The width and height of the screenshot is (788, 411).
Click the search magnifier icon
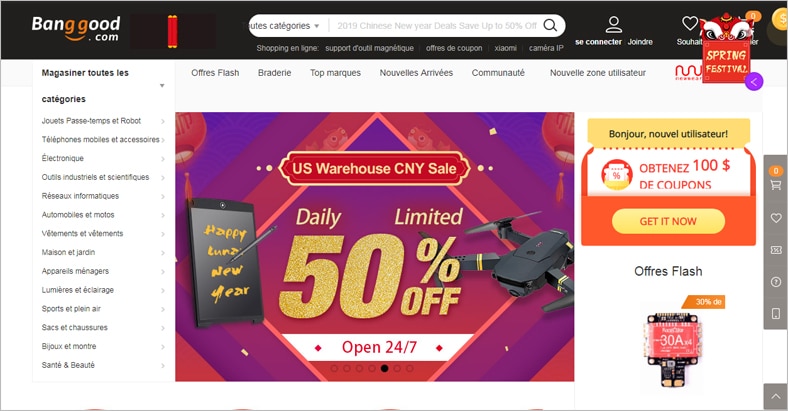pos(550,25)
